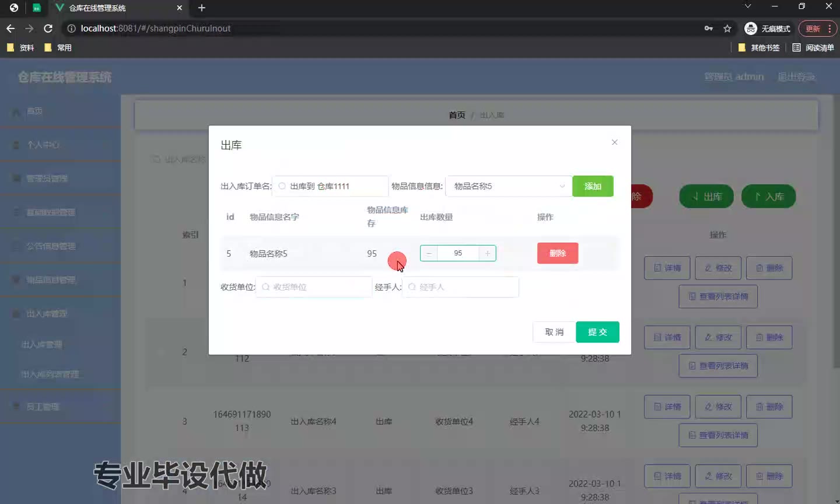Open the tab search dropdown chevron

point(748,6)
